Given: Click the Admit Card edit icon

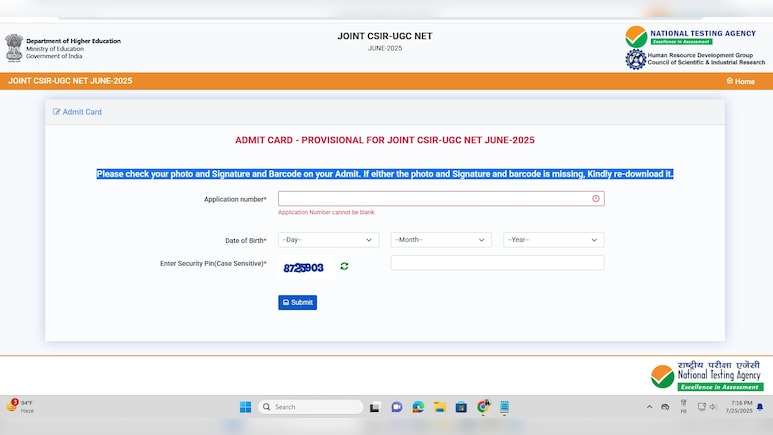Looking at the screenshot, I should coord(56,112).
